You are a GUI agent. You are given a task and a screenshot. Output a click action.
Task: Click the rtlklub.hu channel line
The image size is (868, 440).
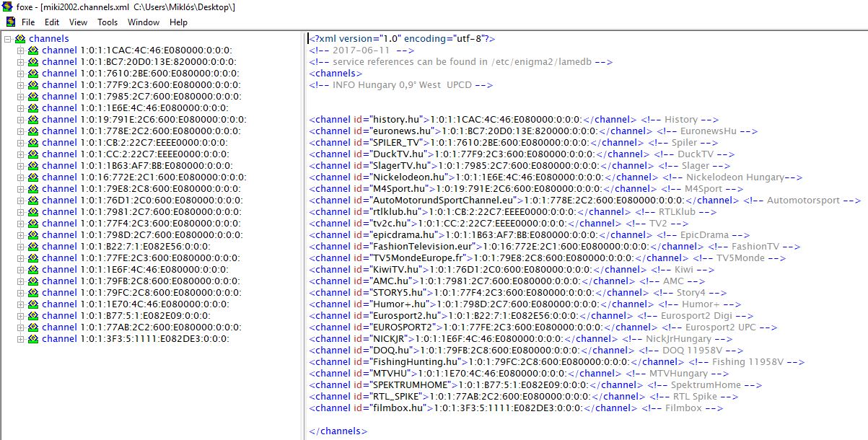tap(512, 212)
